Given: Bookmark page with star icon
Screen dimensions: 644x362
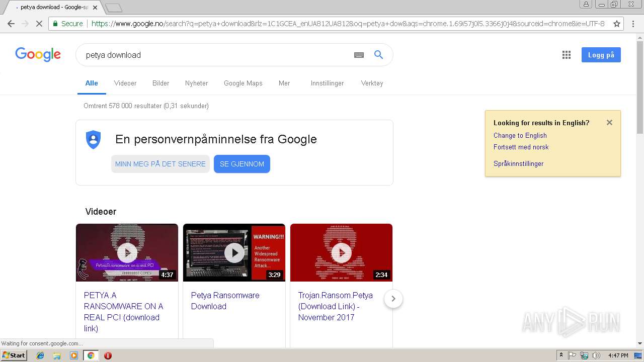Looking at the screenshot, I should coord(617,24).
